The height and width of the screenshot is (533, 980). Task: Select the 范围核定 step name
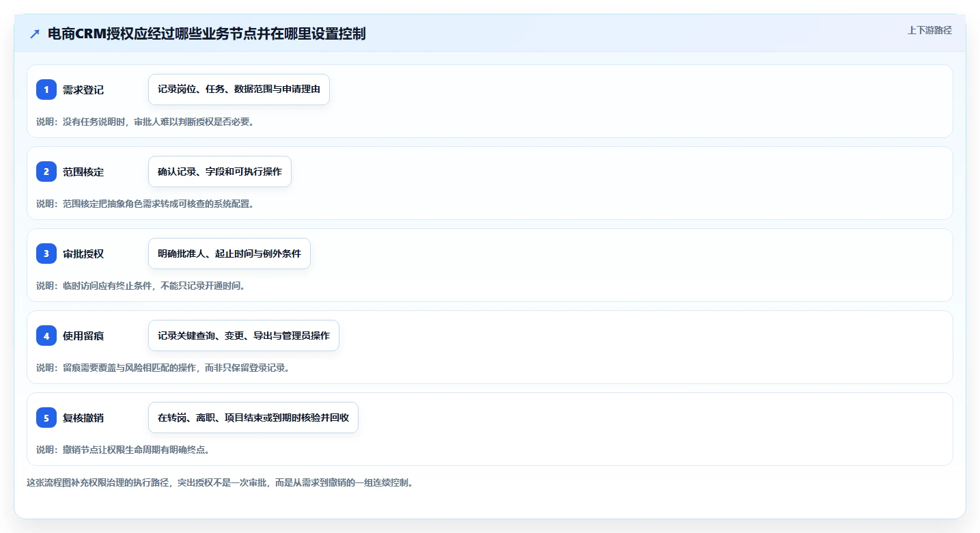tap(83, 172)
